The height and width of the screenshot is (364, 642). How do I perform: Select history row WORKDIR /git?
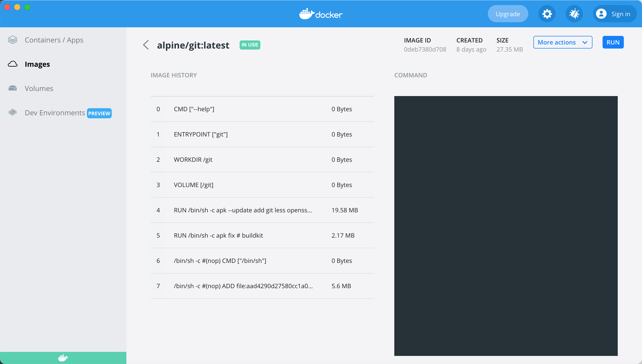pyautogui.click(x=262, y=160)
